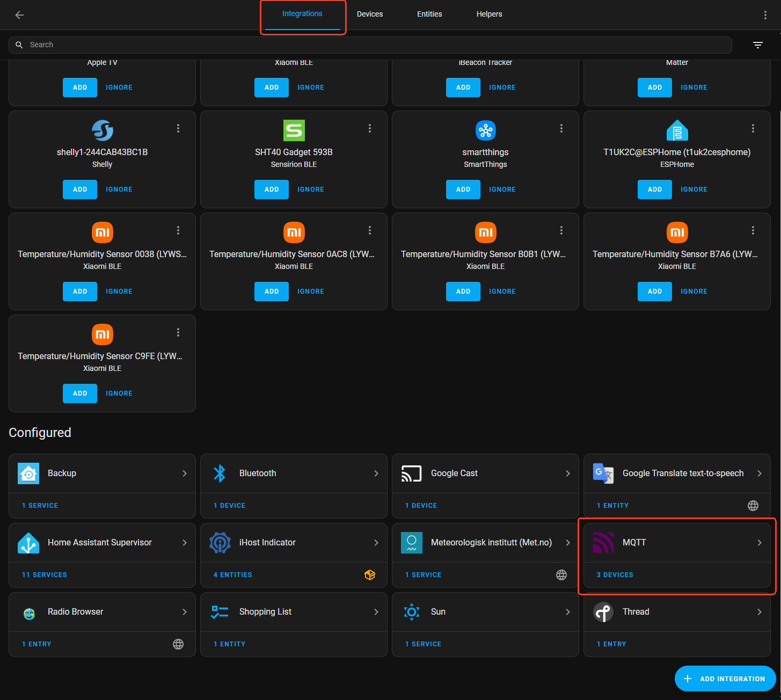Image resolution: width=781 pixels, height=700 pixels.
Task: Ignore the iBeacon Tracker device
Action: [x=502, y=87]
